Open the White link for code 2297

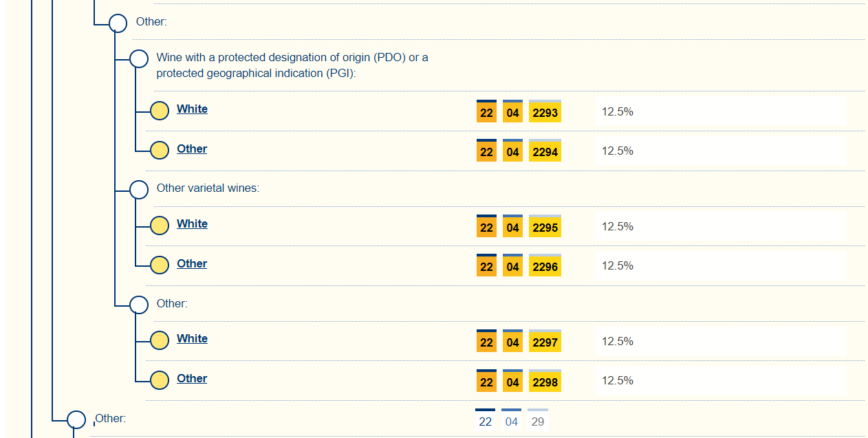tap(192, 339)
